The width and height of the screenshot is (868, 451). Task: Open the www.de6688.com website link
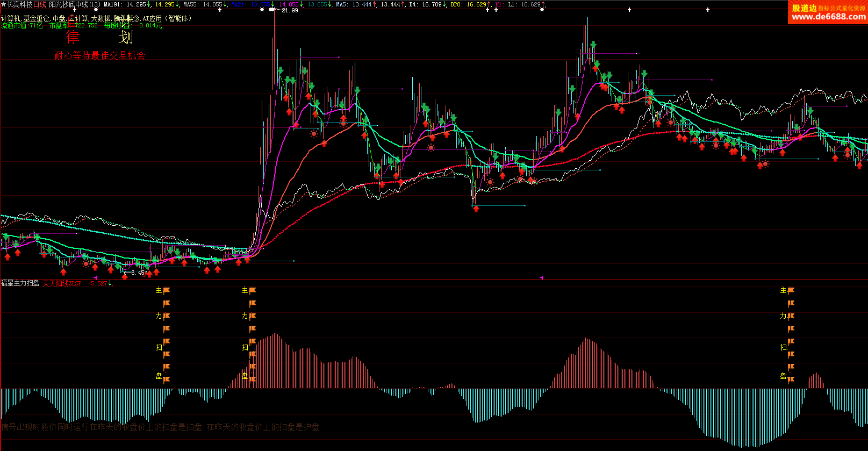(x=828, y=17)
